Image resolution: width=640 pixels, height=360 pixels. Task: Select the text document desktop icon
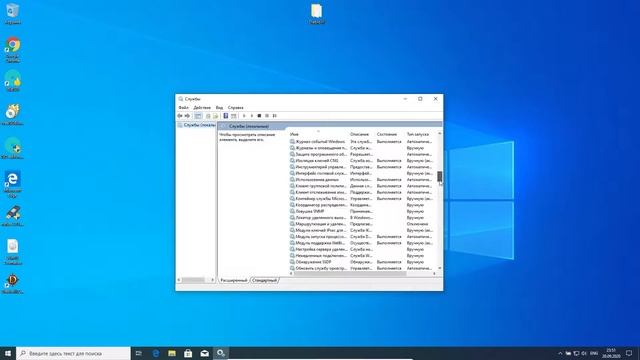tap(13, 251)
